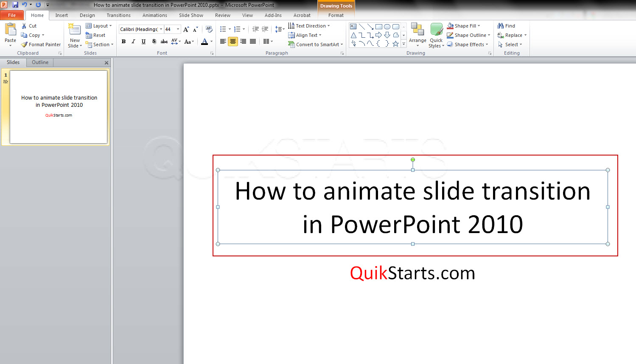Toggle Bold formatting
The width and height of the screenshot is (636, 364).
tap(123, 41)
